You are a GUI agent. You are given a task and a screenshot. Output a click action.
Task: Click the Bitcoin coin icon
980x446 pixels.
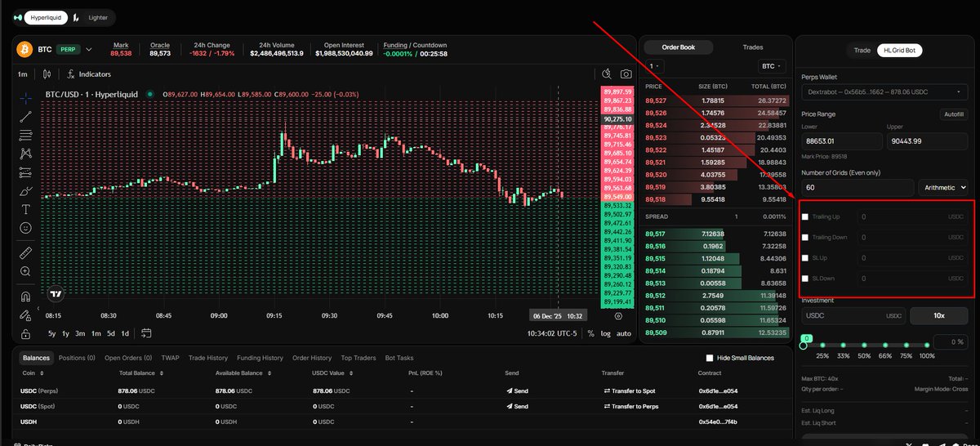[x=24, y=49]
